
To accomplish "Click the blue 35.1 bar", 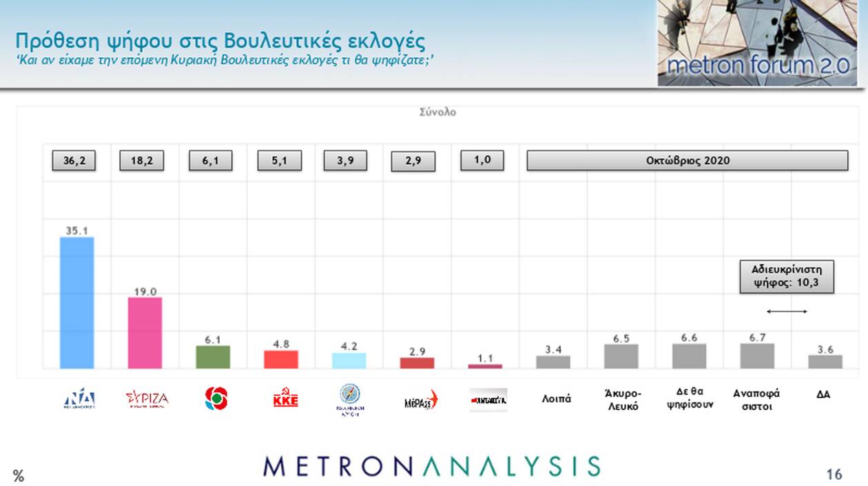I will tap(77, 303).
